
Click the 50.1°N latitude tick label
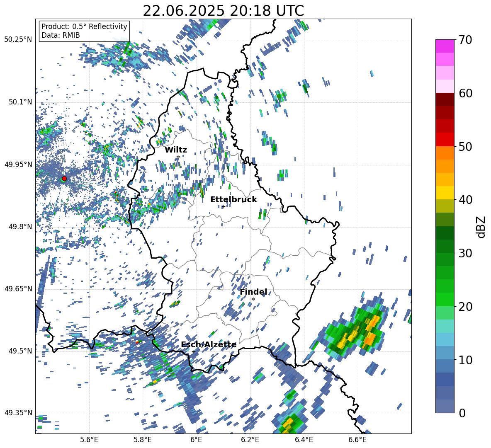(21, 102)
